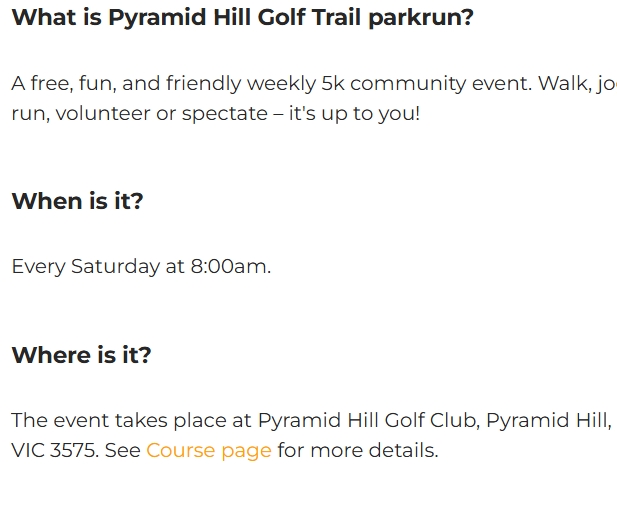The height and width of the screenshot is (527, 617).
Task: Click the 'When is it?' heading
Action: point(77,201)
